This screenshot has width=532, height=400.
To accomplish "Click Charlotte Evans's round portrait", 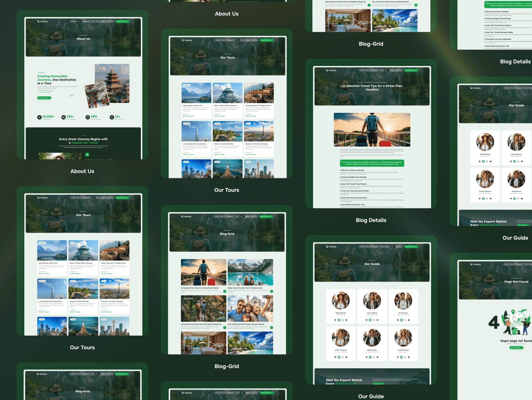I will [x=403, y=337].
